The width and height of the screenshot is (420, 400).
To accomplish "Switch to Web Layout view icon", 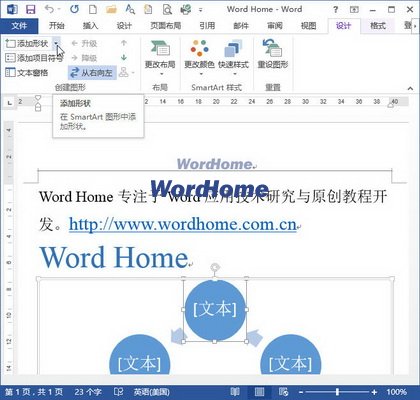I will click(x=283, y=392).
